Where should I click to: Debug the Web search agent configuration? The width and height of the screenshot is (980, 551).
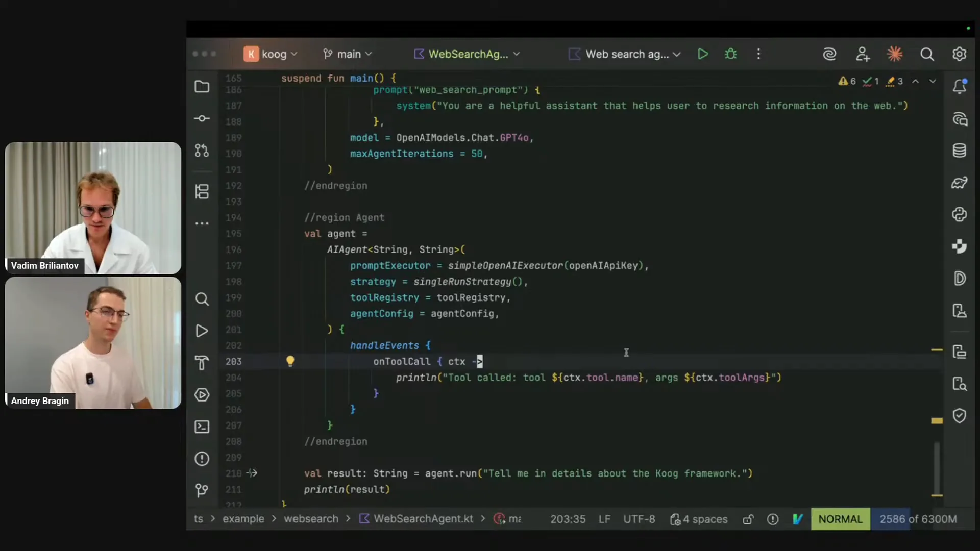pos(731,54)
